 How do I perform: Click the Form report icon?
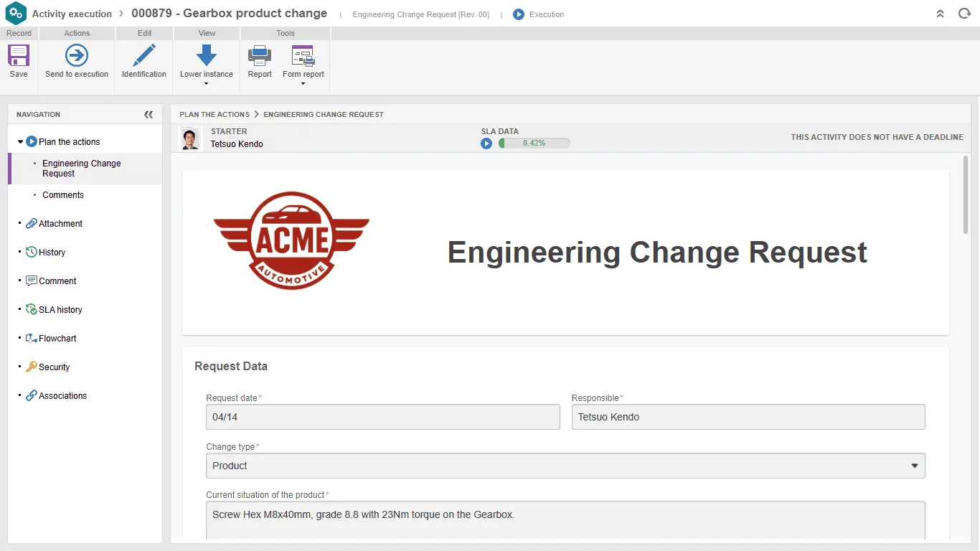click(303, 55)
